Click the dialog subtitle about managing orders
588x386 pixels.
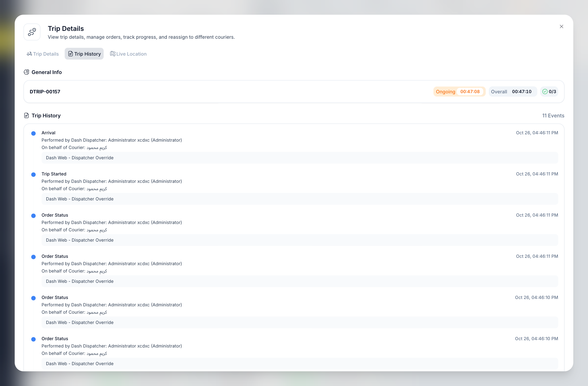(141, 37)
